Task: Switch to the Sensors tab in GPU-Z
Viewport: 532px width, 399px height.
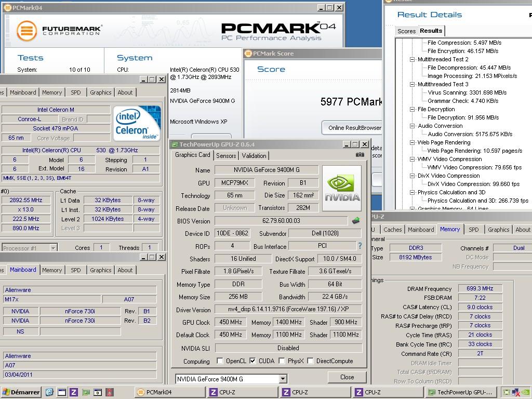Action: tap(226, 156)
